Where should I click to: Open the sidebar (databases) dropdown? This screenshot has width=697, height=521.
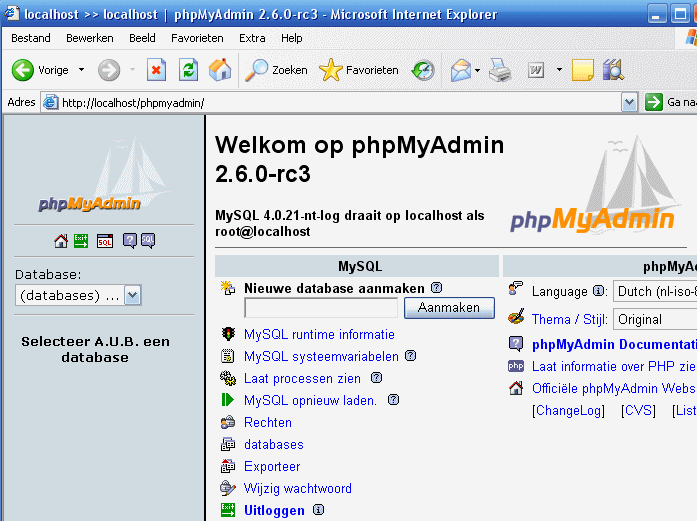point(78,295)
